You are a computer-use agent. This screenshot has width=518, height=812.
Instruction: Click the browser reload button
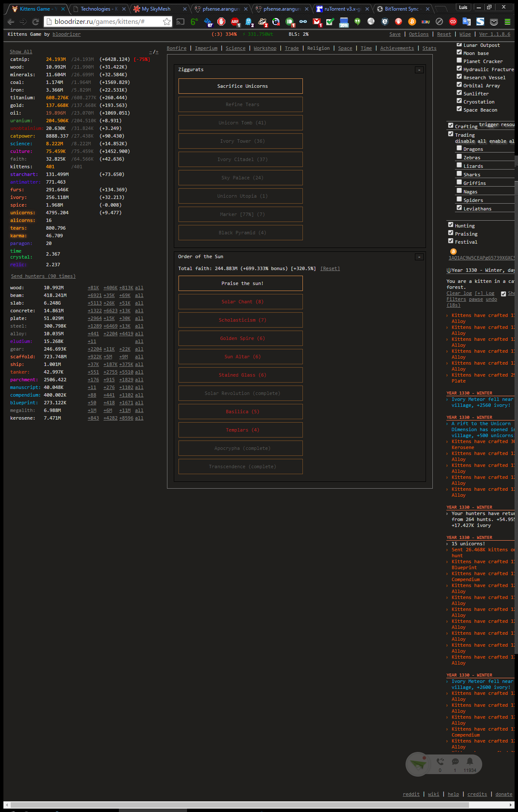point(36,22)
